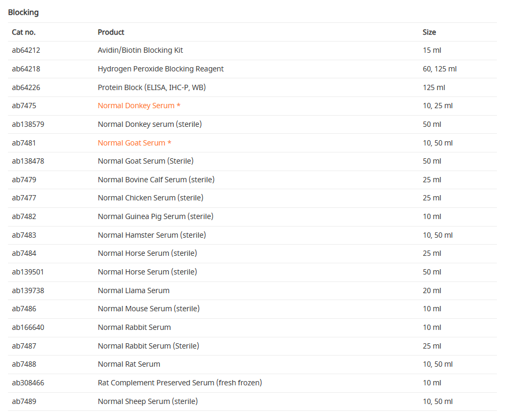Click the Blocking section heading
This screenshot has height=420, width=506.
[x=23, y=12]
